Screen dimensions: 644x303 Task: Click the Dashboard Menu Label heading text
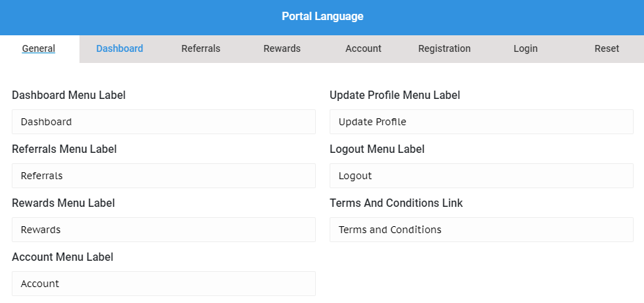tap(68, 95)
